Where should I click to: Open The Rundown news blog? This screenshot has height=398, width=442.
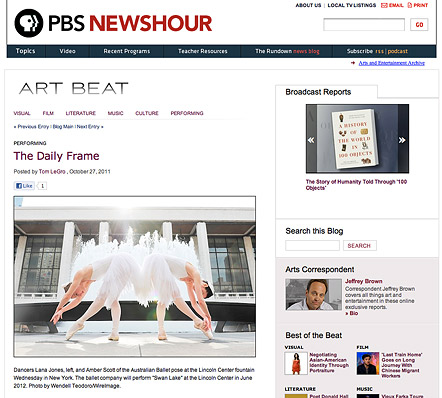[x=287, y=51]
